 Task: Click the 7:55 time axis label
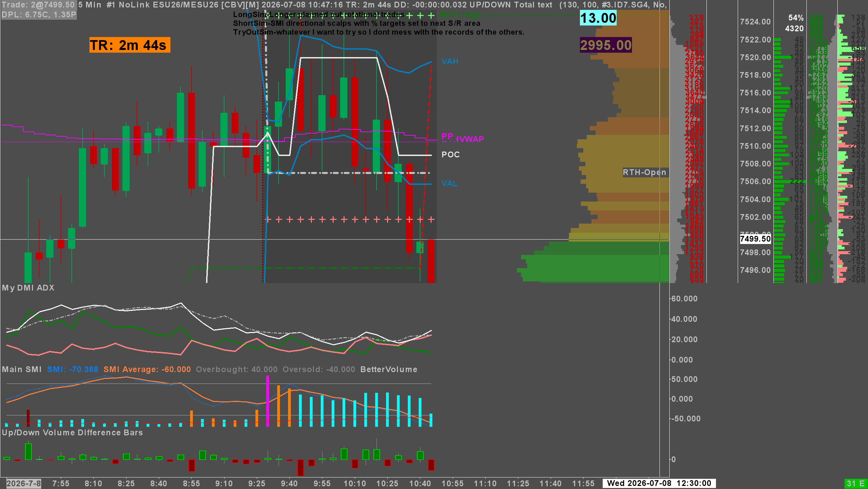(x=61, y=483)
